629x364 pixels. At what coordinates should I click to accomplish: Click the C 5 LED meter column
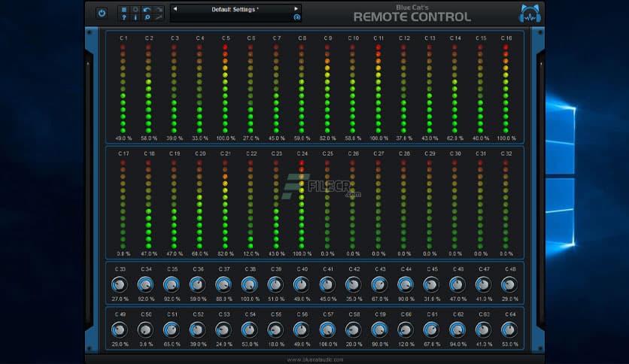click(x=225, y=89)
